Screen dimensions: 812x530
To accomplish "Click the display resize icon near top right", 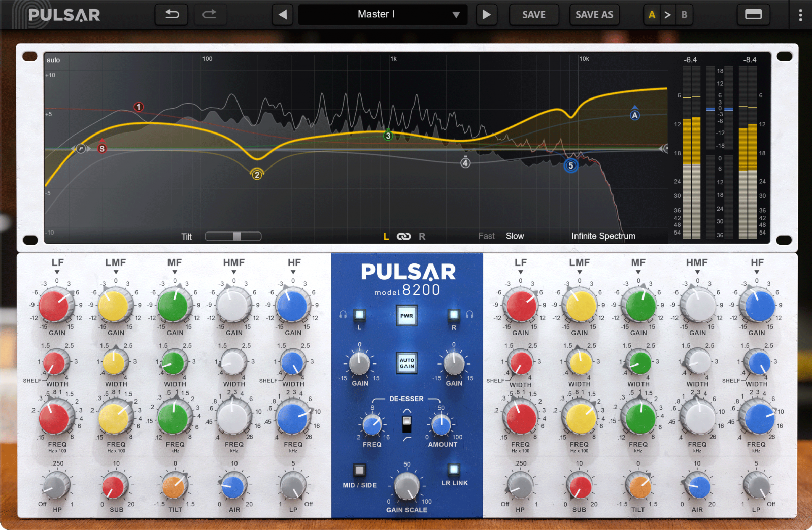I will point(754,14).
